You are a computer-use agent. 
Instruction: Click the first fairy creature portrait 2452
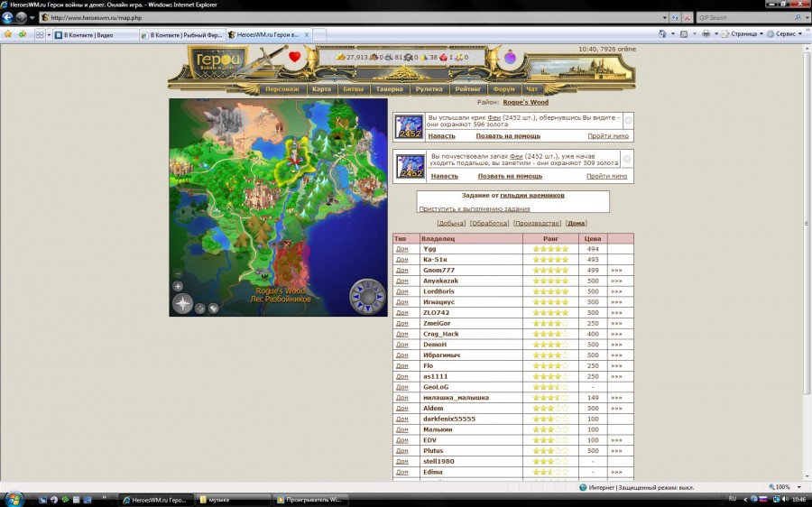coord(409,127)
